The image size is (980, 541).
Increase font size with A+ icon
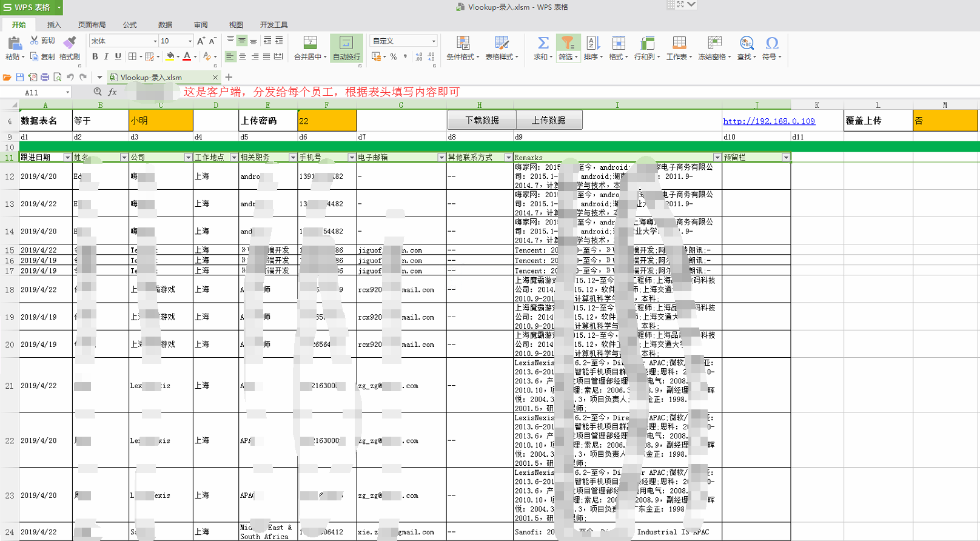201,41
